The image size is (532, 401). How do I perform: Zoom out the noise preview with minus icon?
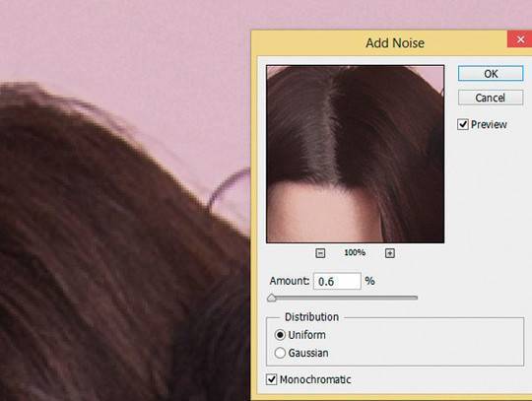[x=320, y=253]
